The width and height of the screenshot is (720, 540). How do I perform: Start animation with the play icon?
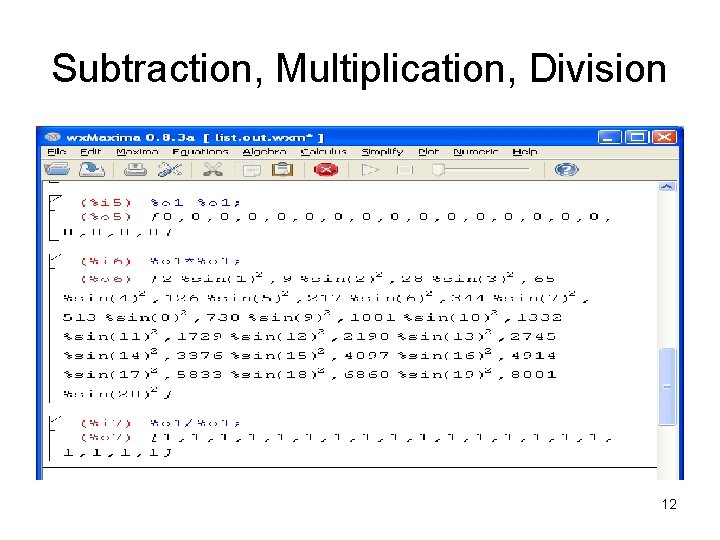[x=370, y=170]
